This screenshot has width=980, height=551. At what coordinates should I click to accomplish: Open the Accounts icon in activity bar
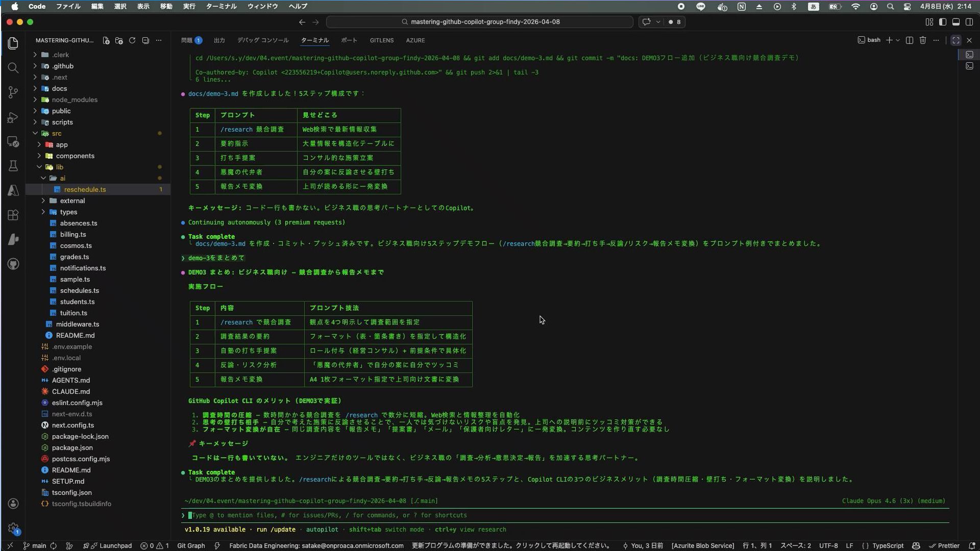[13, 504]
